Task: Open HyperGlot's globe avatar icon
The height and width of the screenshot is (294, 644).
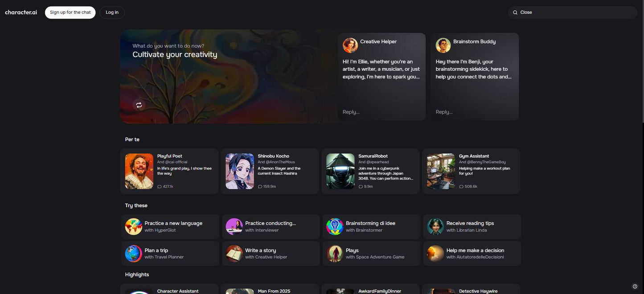Action: [134, 227]
